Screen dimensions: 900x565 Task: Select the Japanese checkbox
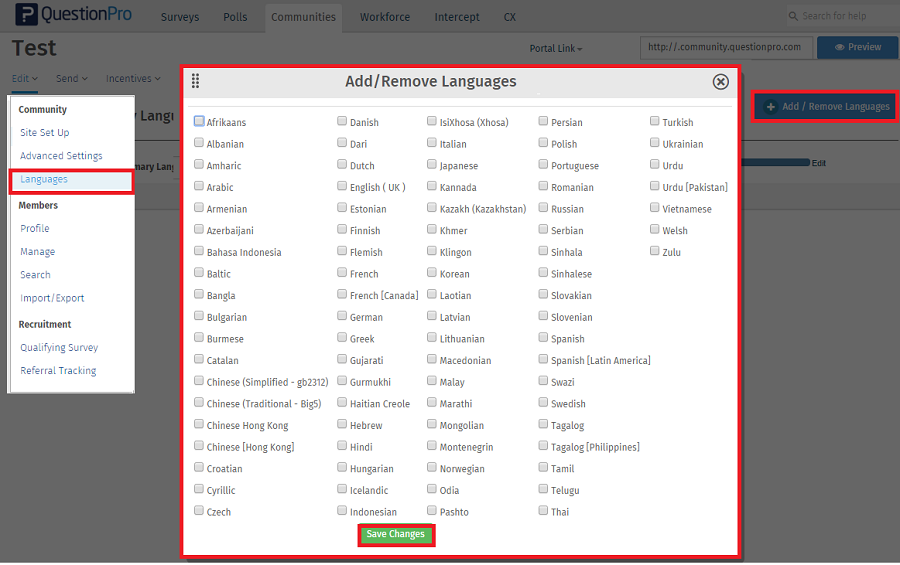[x=432, y=164]
